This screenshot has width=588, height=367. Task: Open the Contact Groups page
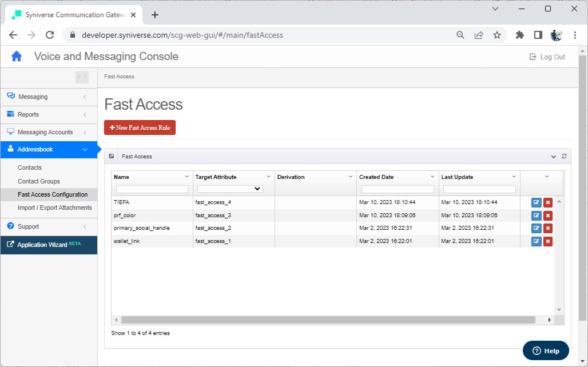click(39, 181)
